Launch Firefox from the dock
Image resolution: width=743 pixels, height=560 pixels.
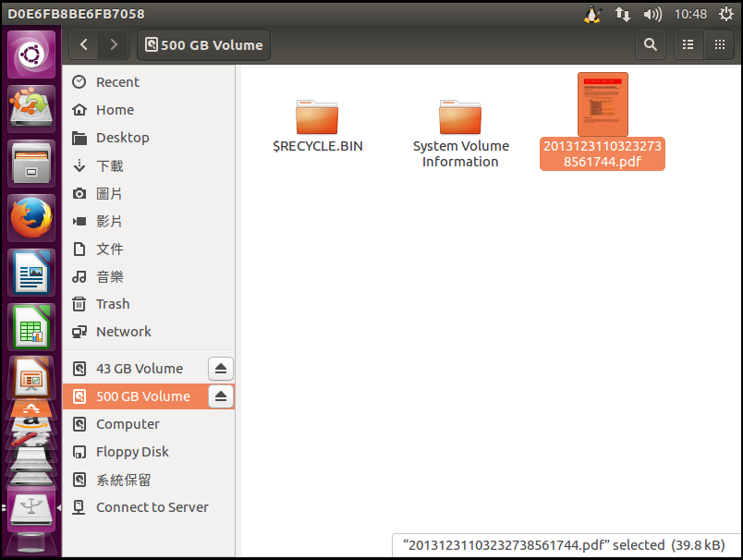point(31,218)
